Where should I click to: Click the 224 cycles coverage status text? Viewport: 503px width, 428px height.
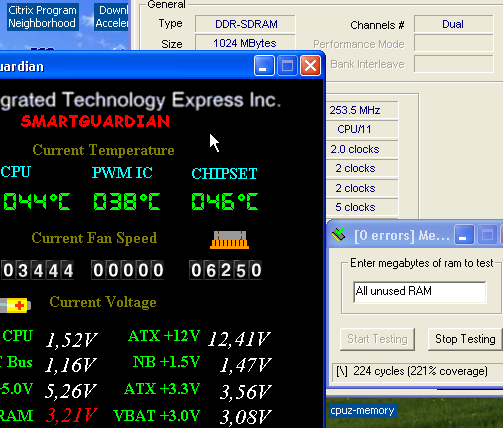click(420, 371)
